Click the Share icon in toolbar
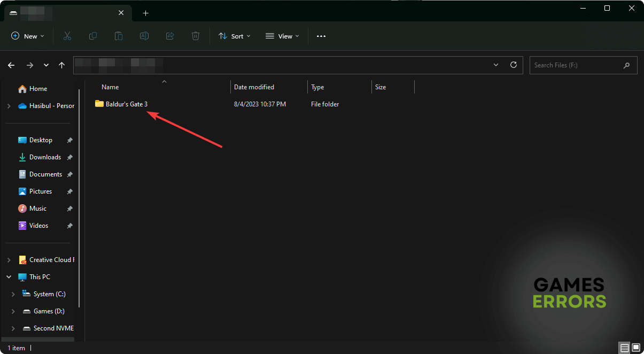This screenshot has height=354, width=644. (x=170, y=36)
